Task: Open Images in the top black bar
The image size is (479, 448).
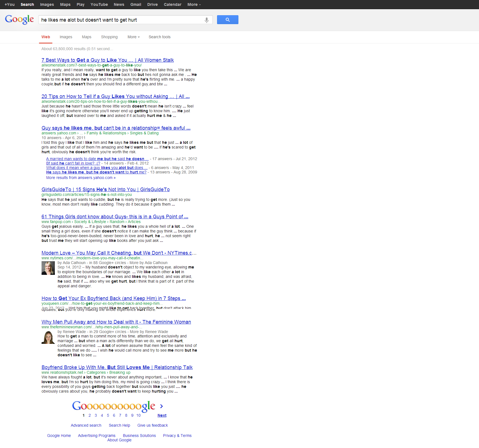Action: click(x=47, y=4)
